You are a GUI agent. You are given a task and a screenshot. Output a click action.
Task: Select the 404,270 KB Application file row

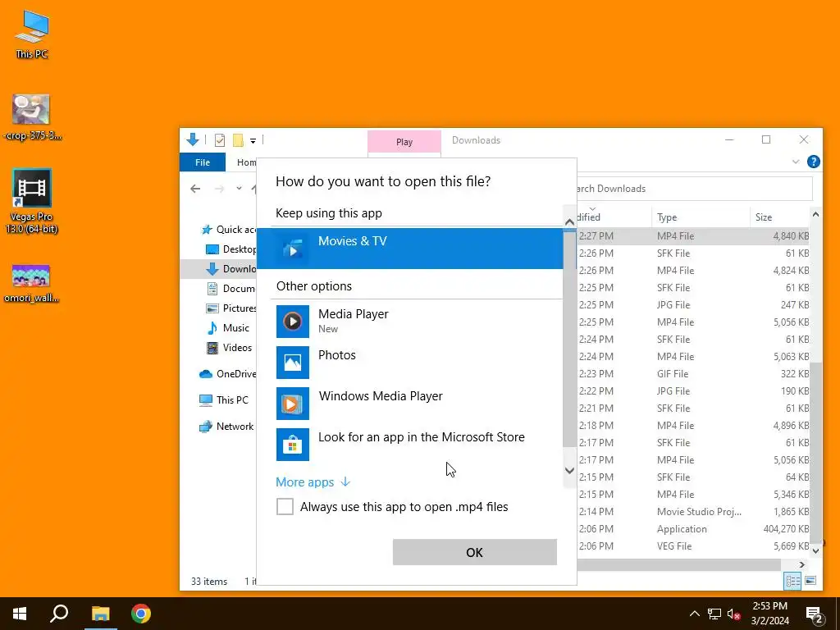(x=694, y=529)
